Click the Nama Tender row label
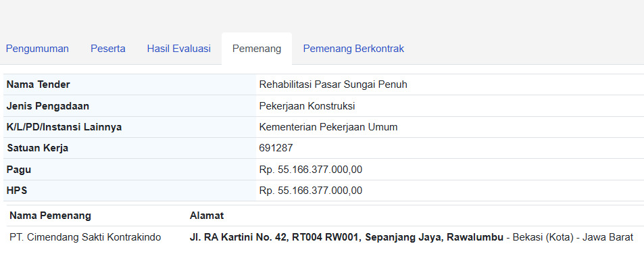The image size is (644, 273). (x=39, y=84)
